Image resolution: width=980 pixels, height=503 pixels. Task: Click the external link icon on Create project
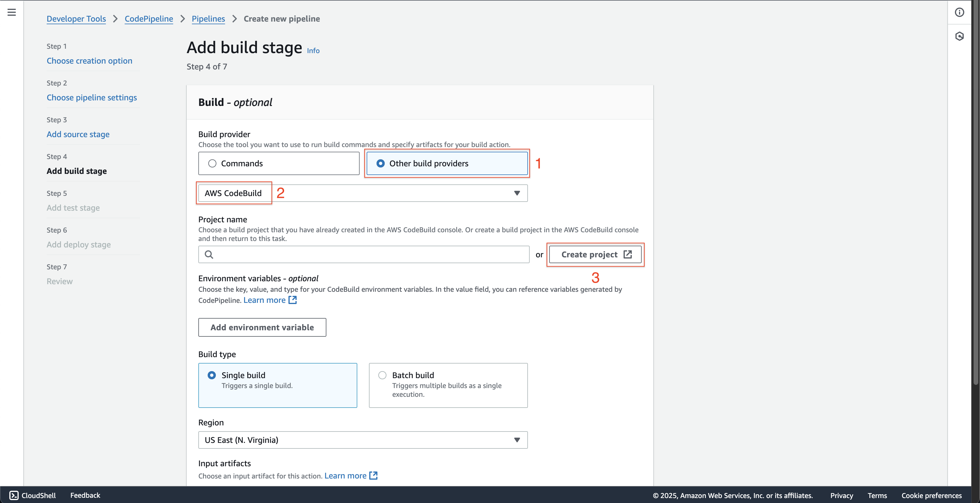click(628, 254)
